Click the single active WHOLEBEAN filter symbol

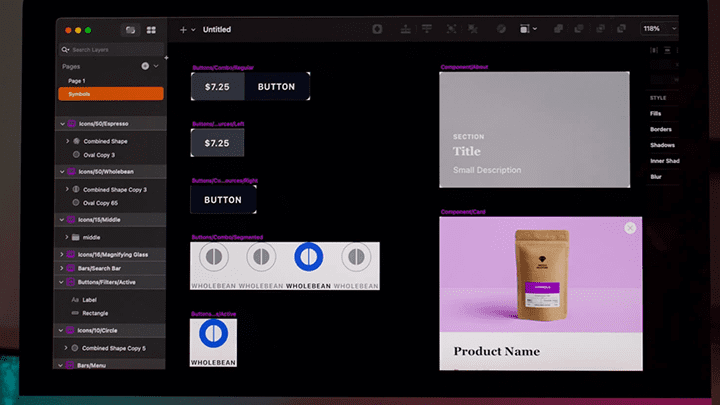pyautogui.click(x=214, y=343)
